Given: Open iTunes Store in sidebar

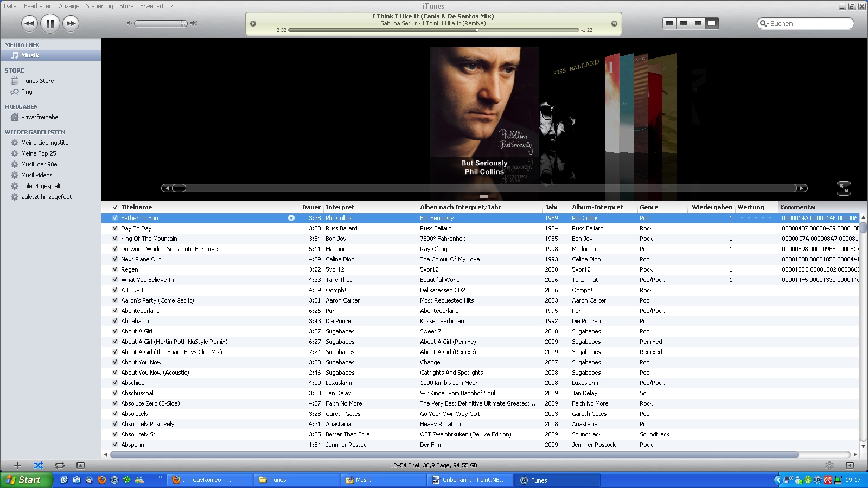Looking at the screenshot, I should pos(37,81).
